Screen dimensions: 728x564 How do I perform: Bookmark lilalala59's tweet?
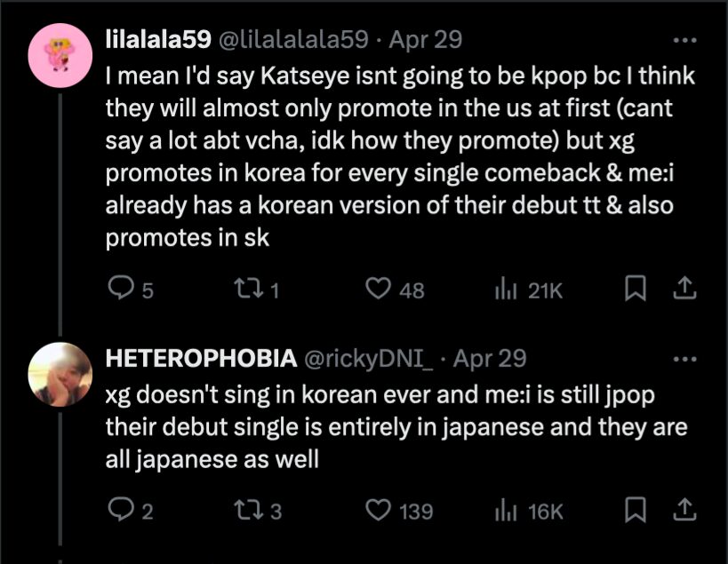pyautogui.click(x=635, y=289)
